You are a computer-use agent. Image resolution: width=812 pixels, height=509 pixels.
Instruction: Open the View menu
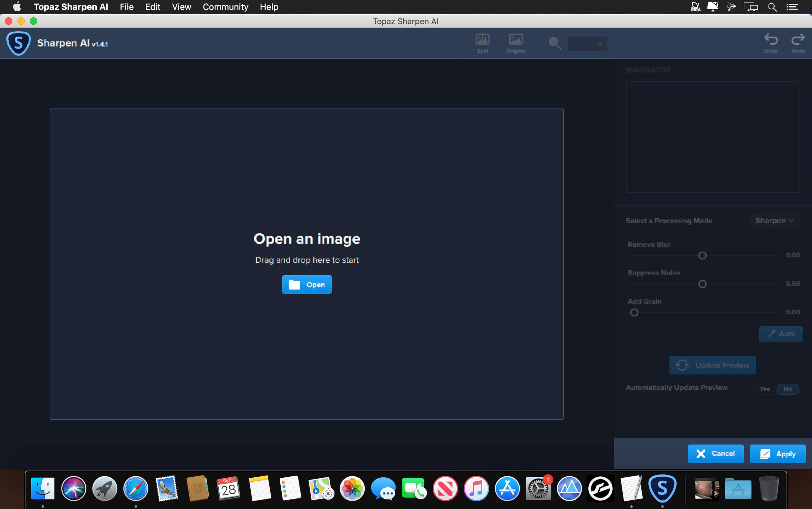(181, 7)
